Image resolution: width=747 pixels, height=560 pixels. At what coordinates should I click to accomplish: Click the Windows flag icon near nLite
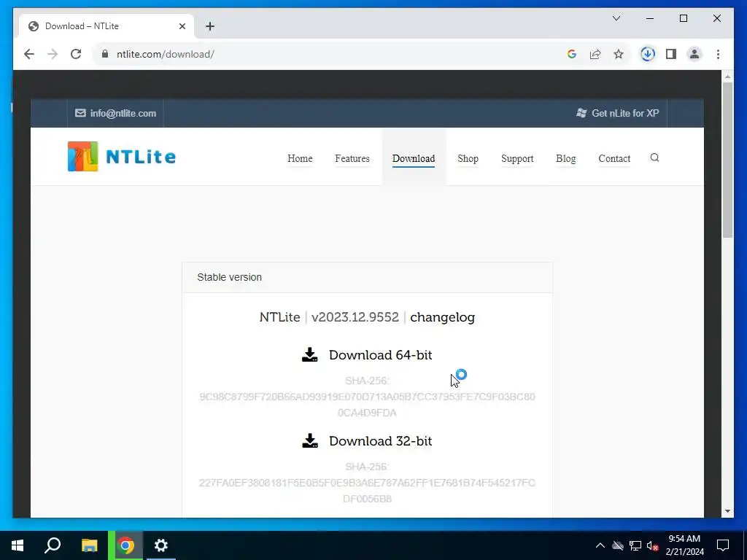[581, 113]
